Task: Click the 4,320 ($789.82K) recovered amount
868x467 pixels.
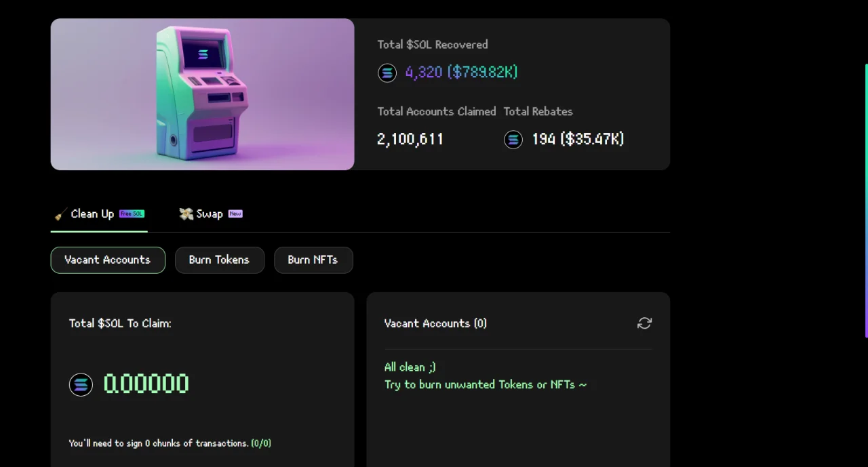Action: 461,73
